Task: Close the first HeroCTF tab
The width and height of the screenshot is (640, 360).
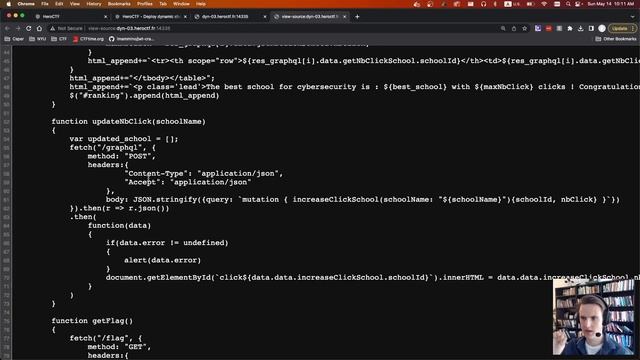Action: 105,17
